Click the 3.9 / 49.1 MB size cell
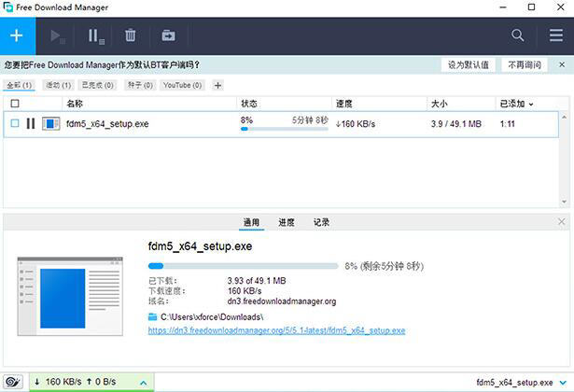The width and height of the screenshot is (574, 392). [x=456, y=124]
